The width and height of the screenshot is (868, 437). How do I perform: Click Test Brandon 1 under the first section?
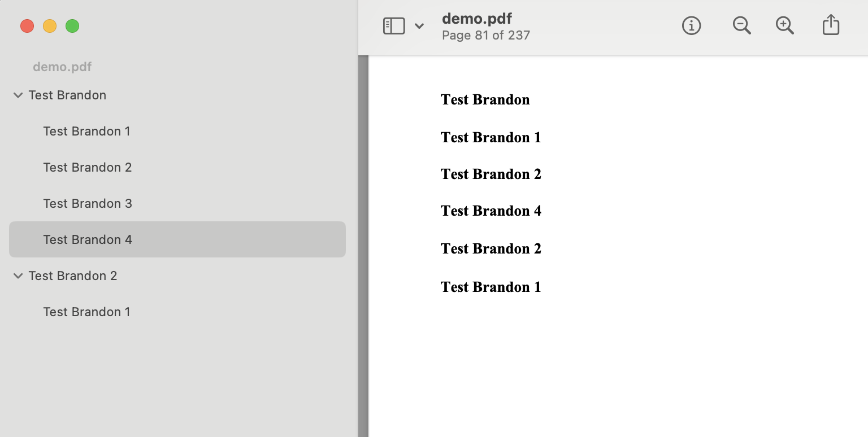coord(87,131)
